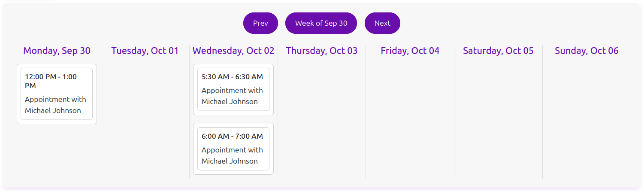The image size is (644, 194).
Task: Click the 6:00 AM appointment's description text
Action: tap(232, 155)
